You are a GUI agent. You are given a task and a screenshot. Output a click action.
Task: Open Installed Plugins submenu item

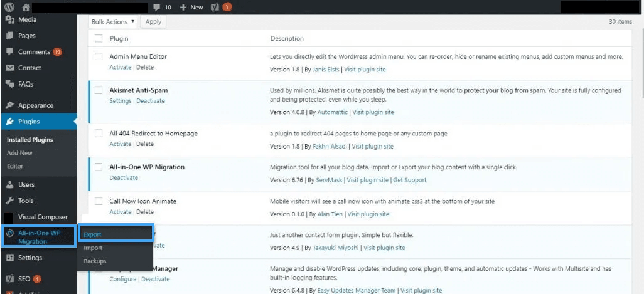(30, 139)
